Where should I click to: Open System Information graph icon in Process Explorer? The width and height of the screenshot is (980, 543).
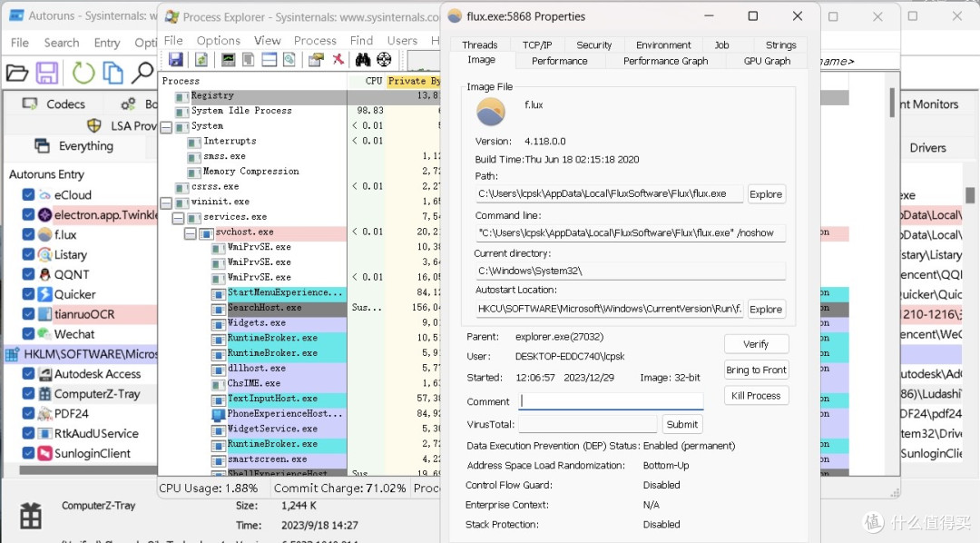pyautogui.click(x=228, y=59)
